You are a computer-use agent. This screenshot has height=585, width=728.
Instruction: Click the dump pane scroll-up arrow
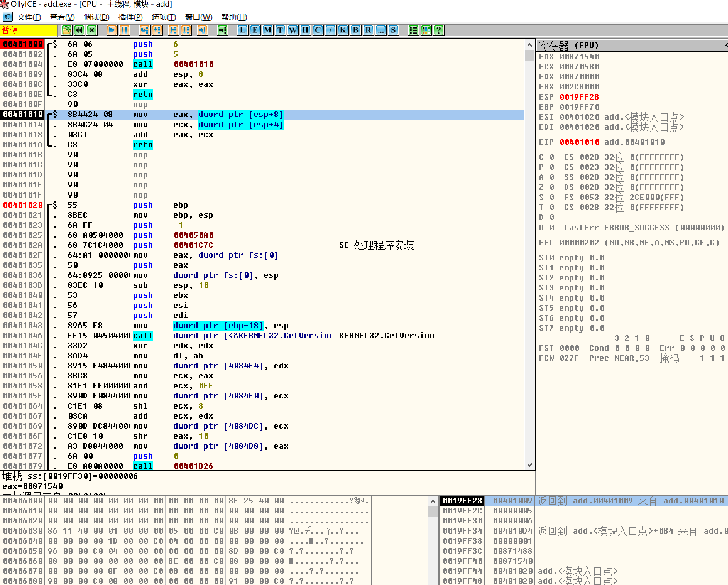433,502
